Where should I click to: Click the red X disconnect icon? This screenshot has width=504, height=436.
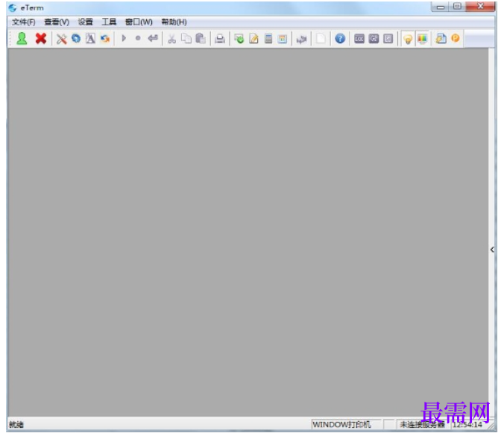coord(41,39)
